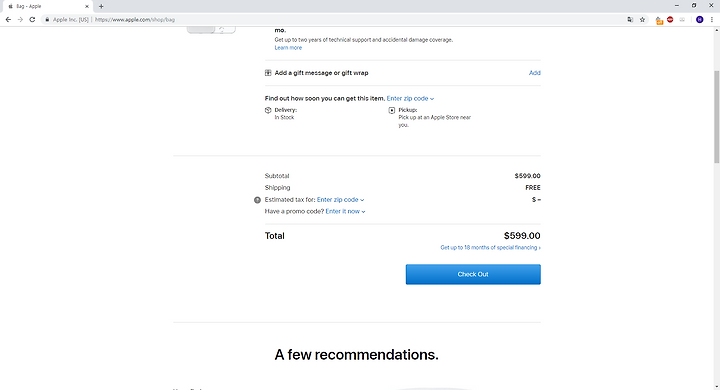
Task: Open the Chrome three-dot menu
Action: click(712, 20)
